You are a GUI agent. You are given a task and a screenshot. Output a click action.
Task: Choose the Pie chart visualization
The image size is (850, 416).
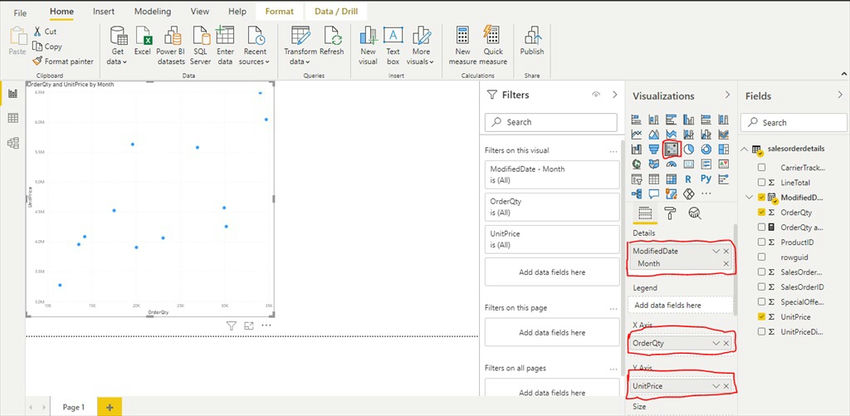pos(688,149)
